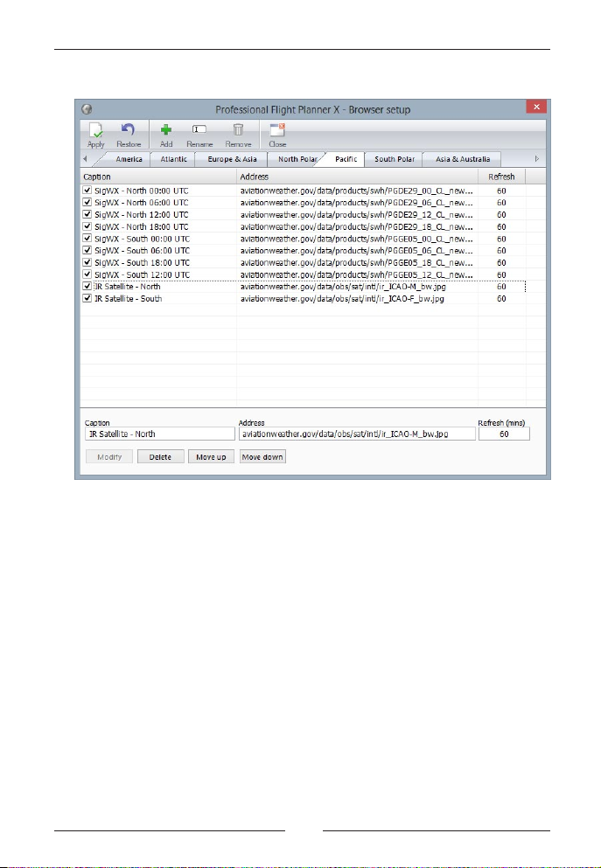Click the Restore toolbar icon
601x868 pixels.
click(129, 135)
